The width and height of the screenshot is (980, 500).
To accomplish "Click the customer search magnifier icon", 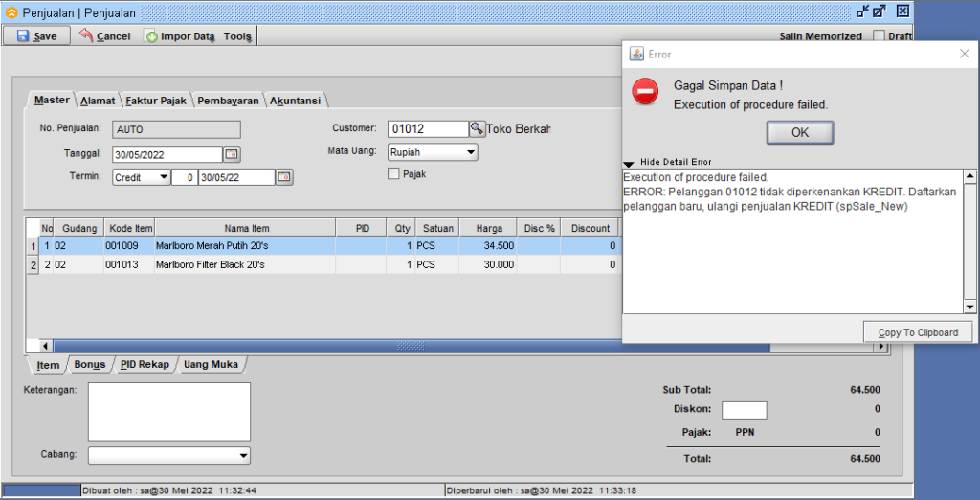I will [477, 128].
